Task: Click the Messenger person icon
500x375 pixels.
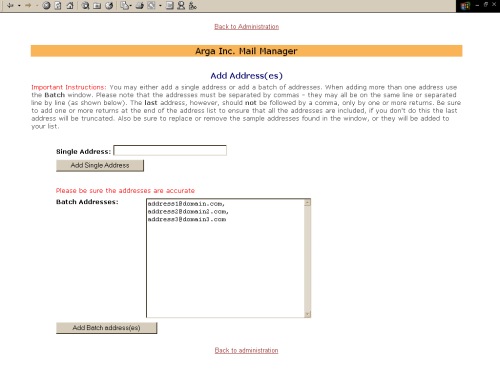Action: click(x=181, y=5)
